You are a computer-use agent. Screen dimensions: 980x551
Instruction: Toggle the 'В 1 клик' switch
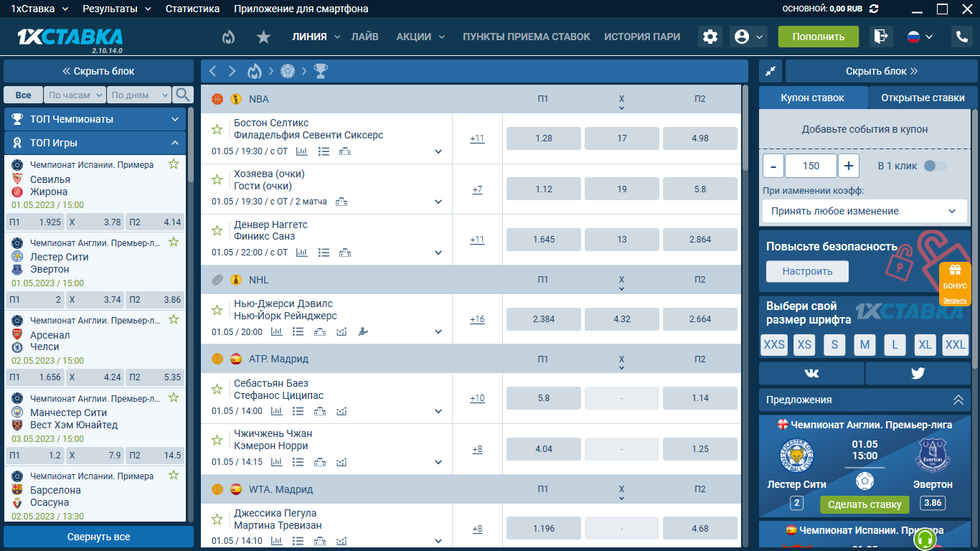coord(935,166)
